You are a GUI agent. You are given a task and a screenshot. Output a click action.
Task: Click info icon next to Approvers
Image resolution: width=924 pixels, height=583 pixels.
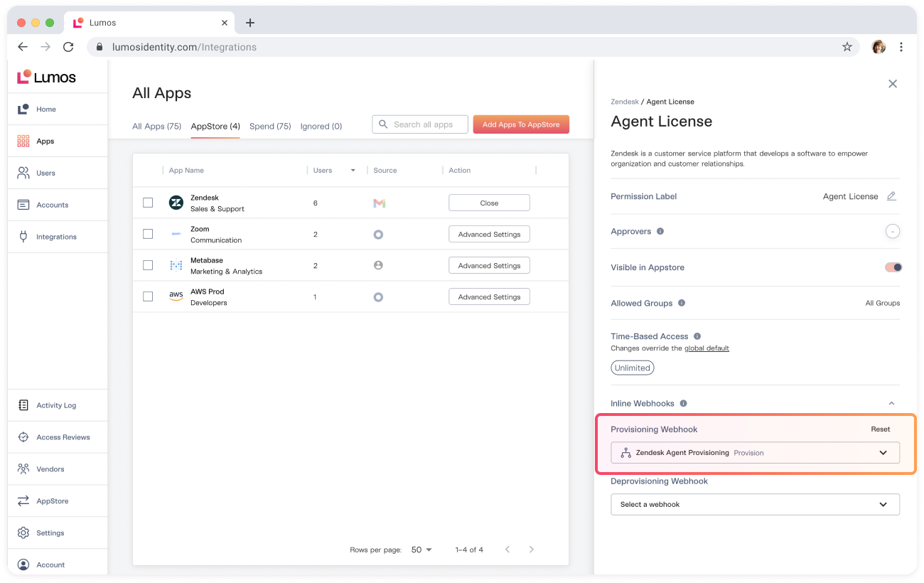point(660,231)
